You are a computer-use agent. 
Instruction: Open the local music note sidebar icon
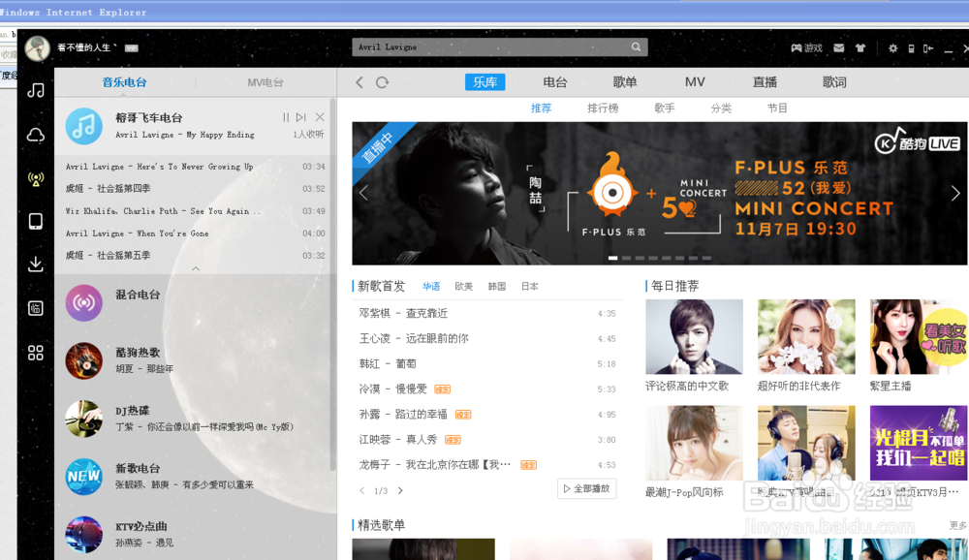point(36,90)
